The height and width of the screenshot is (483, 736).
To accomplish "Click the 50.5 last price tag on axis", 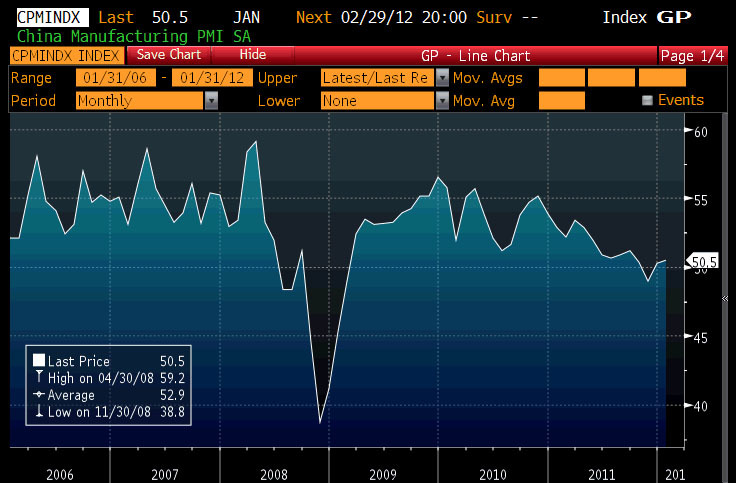I will pos(704,264).
